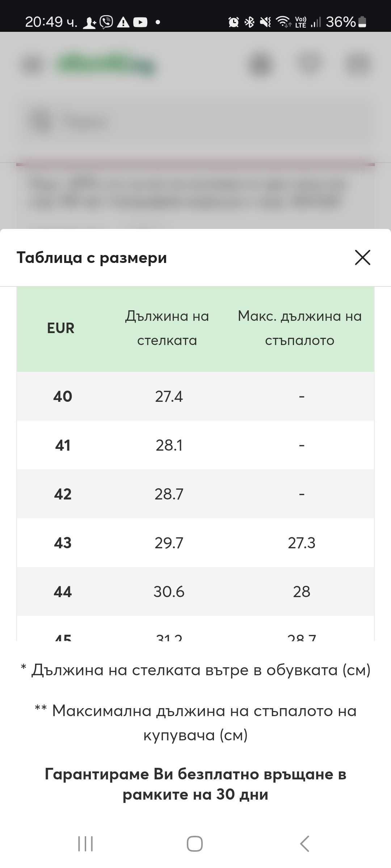Open the recent apps button
The image size is (391, 868).
[x=85, y=844]
